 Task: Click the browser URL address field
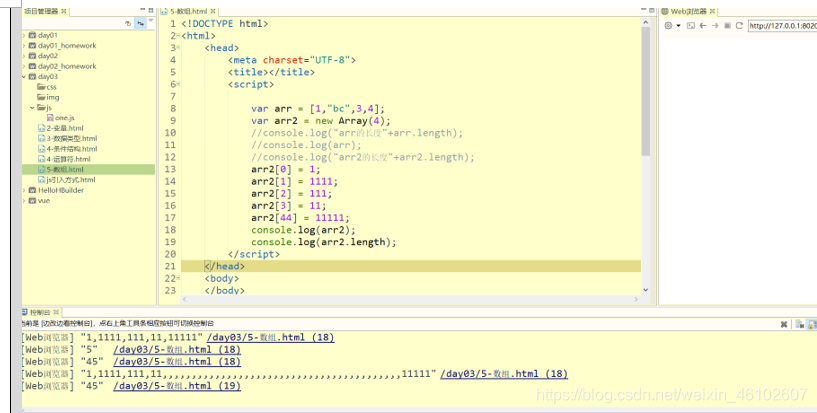(x=782, y=26)
